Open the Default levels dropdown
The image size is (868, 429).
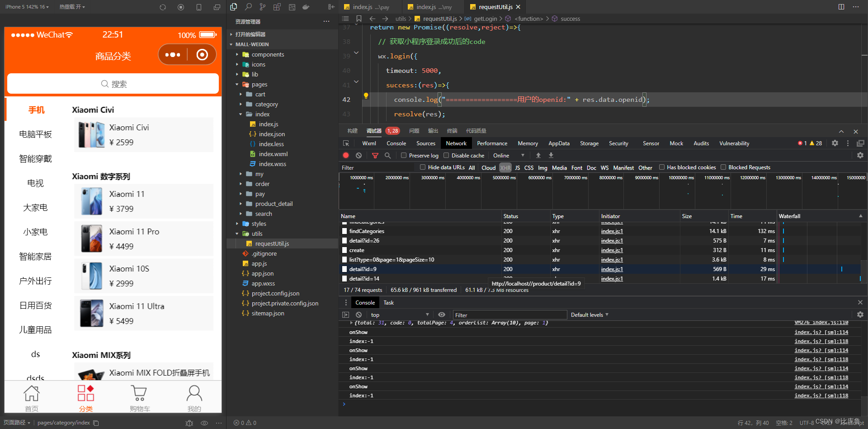[590, 315]
